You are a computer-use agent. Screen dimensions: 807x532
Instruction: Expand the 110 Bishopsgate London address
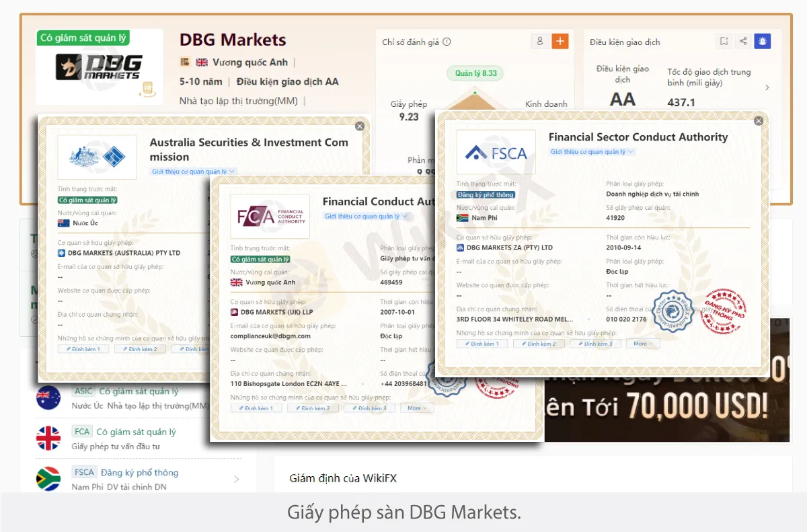tap(363, 384)
